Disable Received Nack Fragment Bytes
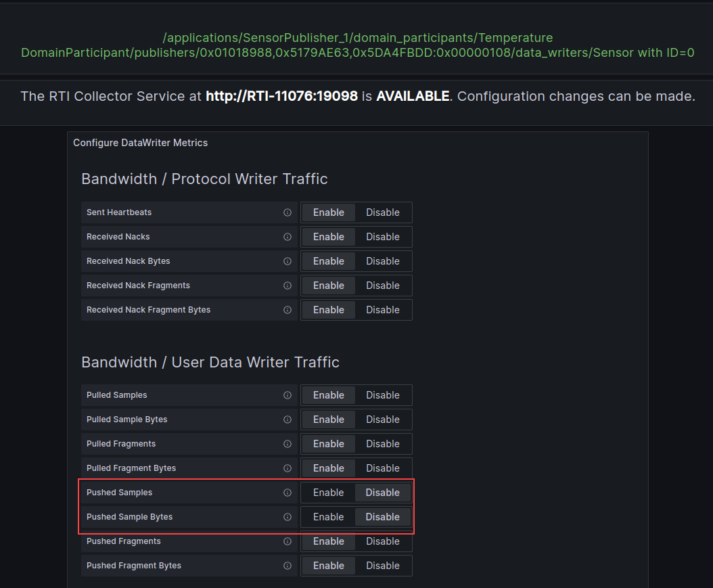The height and width of the screenshot is (588, 713). click(383, 309)
